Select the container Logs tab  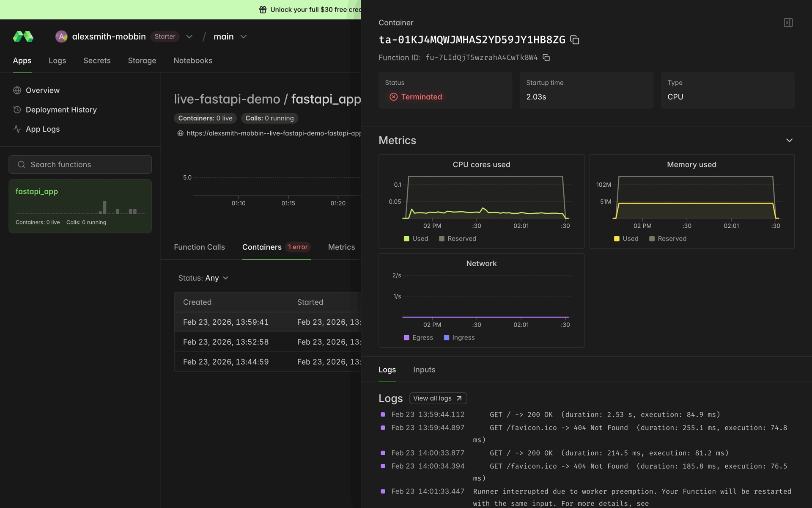(387, 370)
